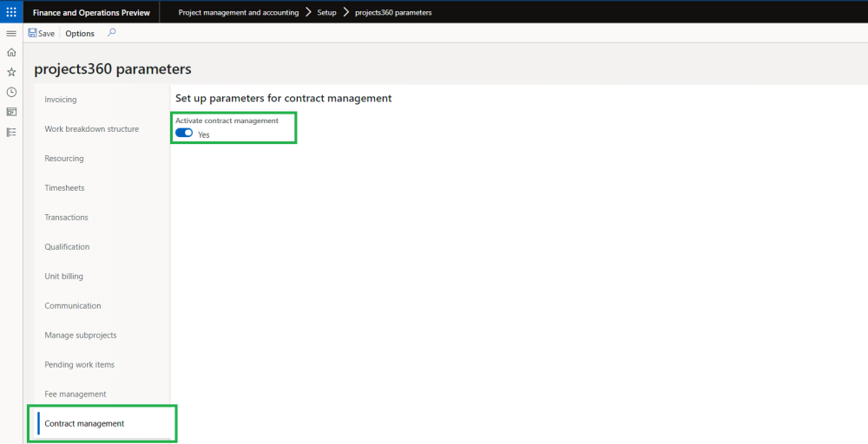Expand the navigation pane hamburger menu

(11, 34)
